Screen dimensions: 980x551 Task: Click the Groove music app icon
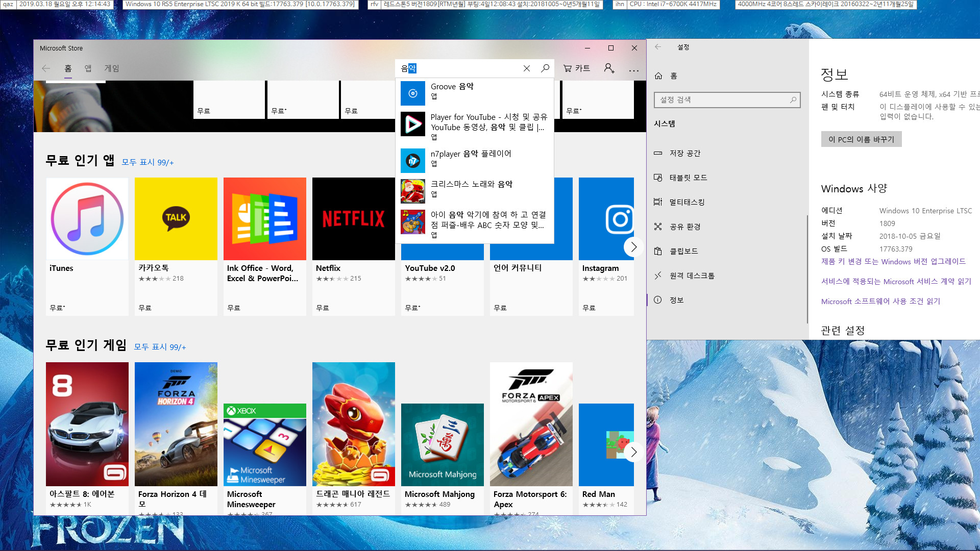point(413,94)
